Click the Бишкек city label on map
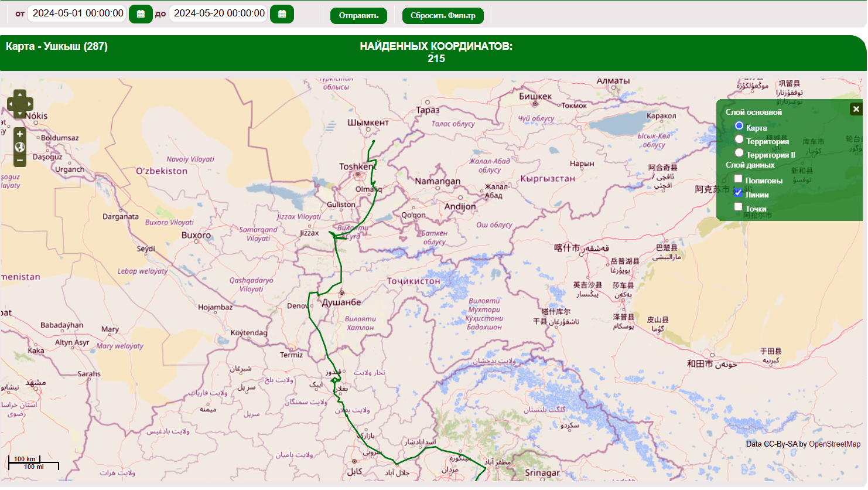 [x=535, y=96]
